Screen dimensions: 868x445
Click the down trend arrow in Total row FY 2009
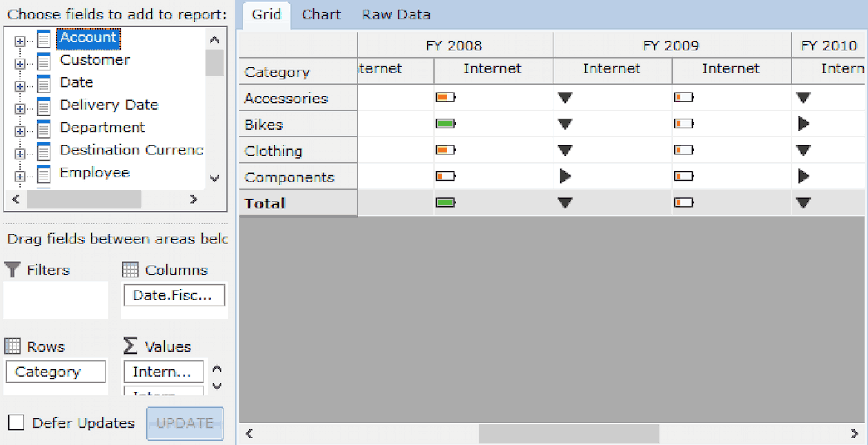565,204
